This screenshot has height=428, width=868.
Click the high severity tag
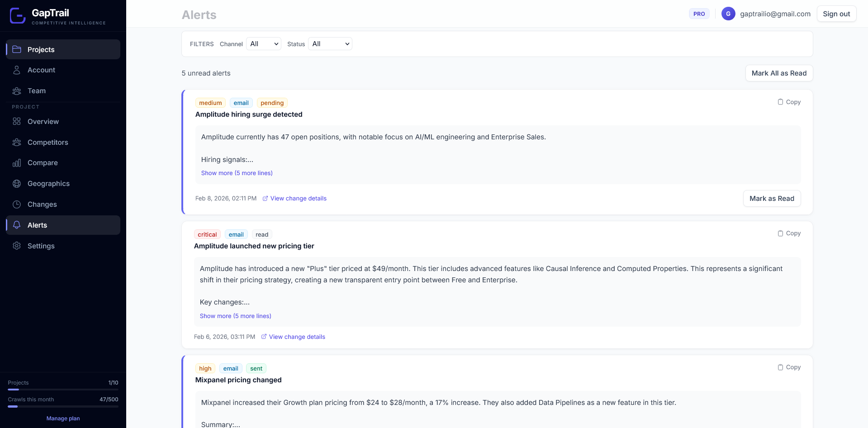pos(205,368)
